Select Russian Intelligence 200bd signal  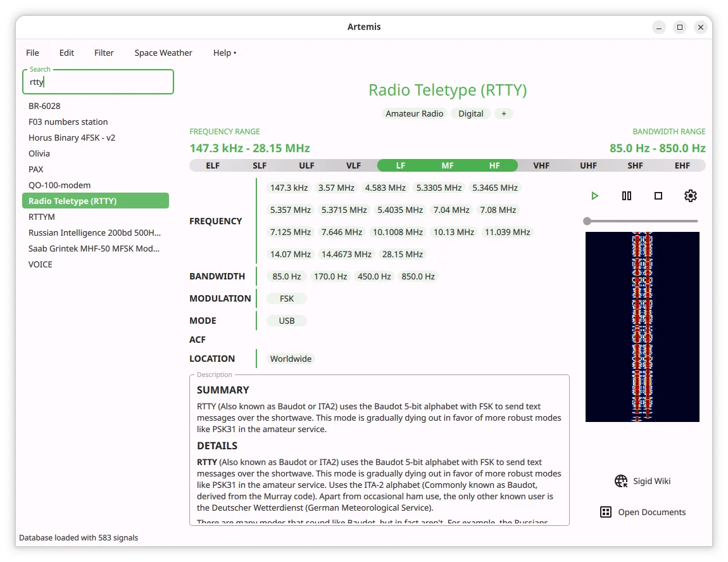point(95,233)
